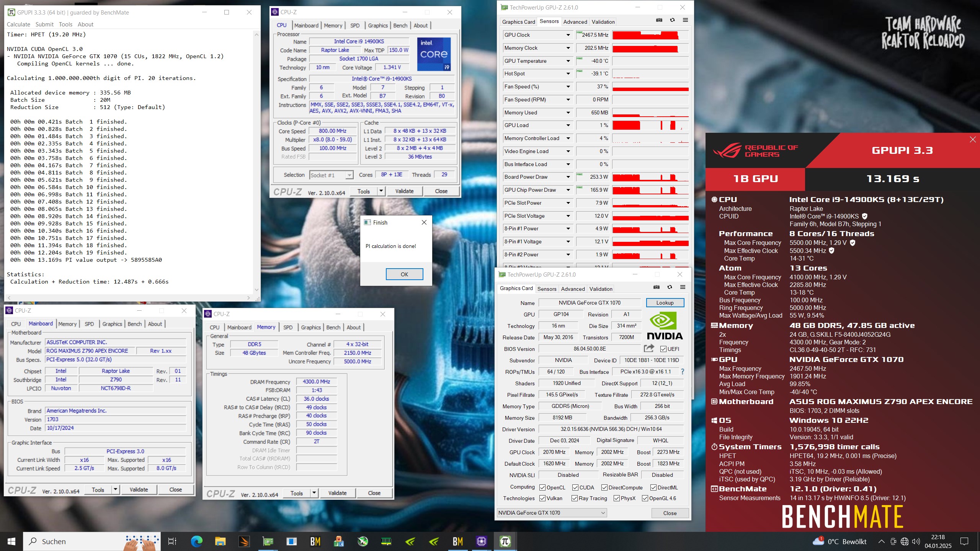The image size is (980, 551).
Task: Switch to CPU-Z purple chip taskbar icon
Action: [481, 541]
